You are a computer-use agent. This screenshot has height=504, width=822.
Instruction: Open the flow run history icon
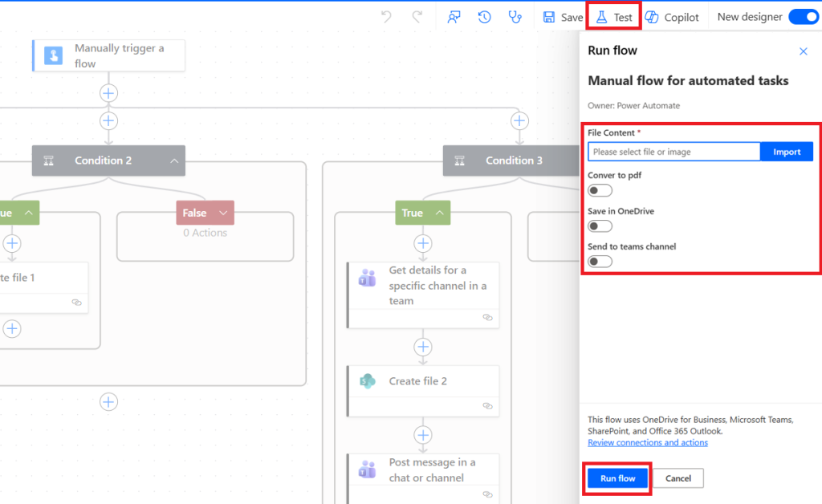484,16
